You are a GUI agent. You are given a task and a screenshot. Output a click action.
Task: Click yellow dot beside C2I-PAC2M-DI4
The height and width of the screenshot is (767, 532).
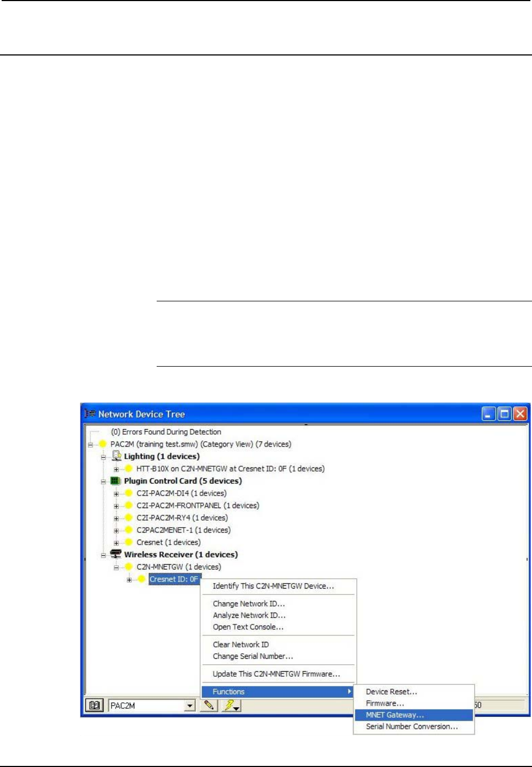tap(128, 493)
